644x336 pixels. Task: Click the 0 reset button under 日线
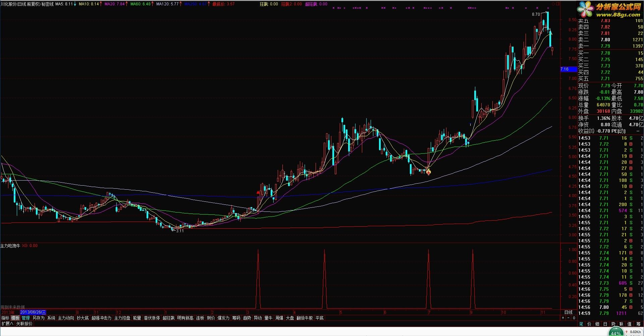tap(574, 318)
